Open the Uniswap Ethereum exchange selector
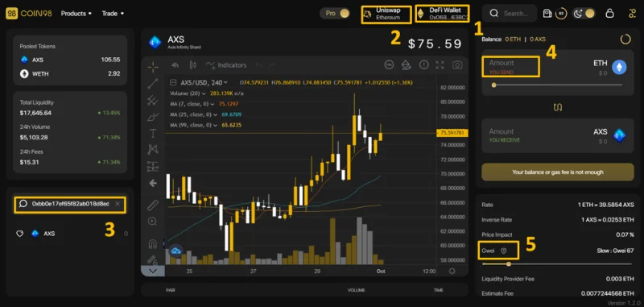 [386, 14]
